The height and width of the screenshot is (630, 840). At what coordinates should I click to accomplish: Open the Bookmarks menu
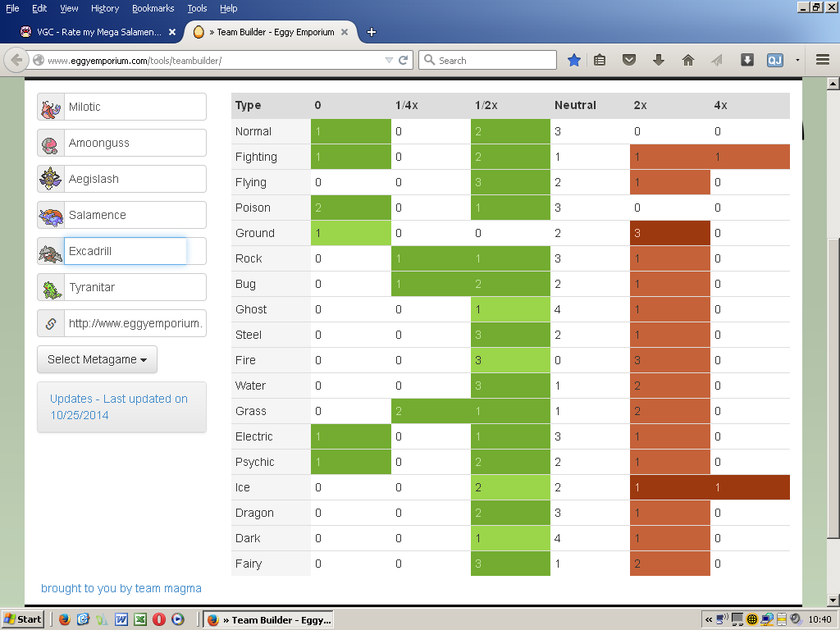tap(153, 8)
